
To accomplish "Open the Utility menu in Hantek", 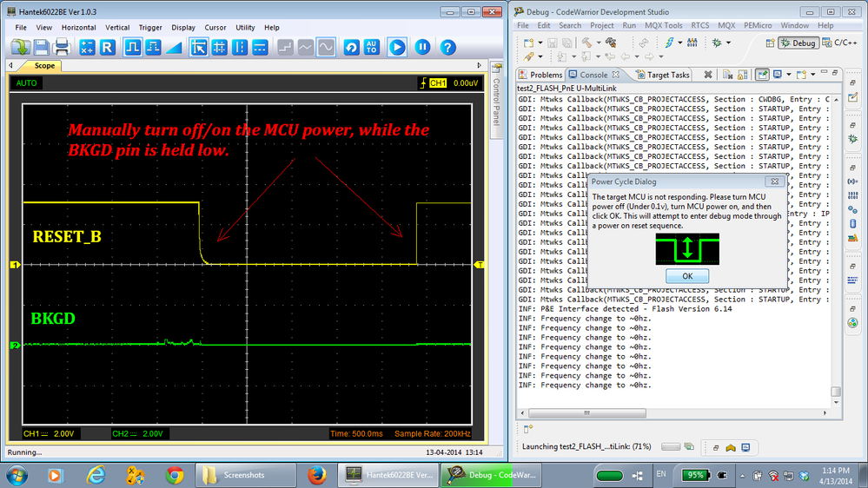I will click(x=245, y=27).
